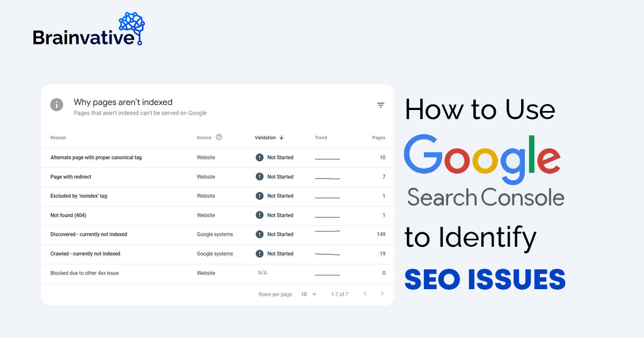644x338 pixels.
Task: Click Not Started in the Not found (404) row
Action: pos(280,216)
